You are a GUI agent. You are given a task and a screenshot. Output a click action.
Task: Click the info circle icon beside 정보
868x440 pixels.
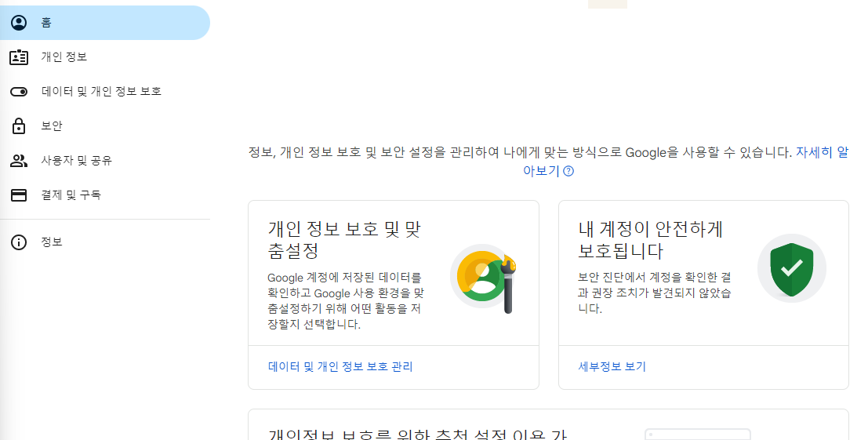[x=19, y=242]
